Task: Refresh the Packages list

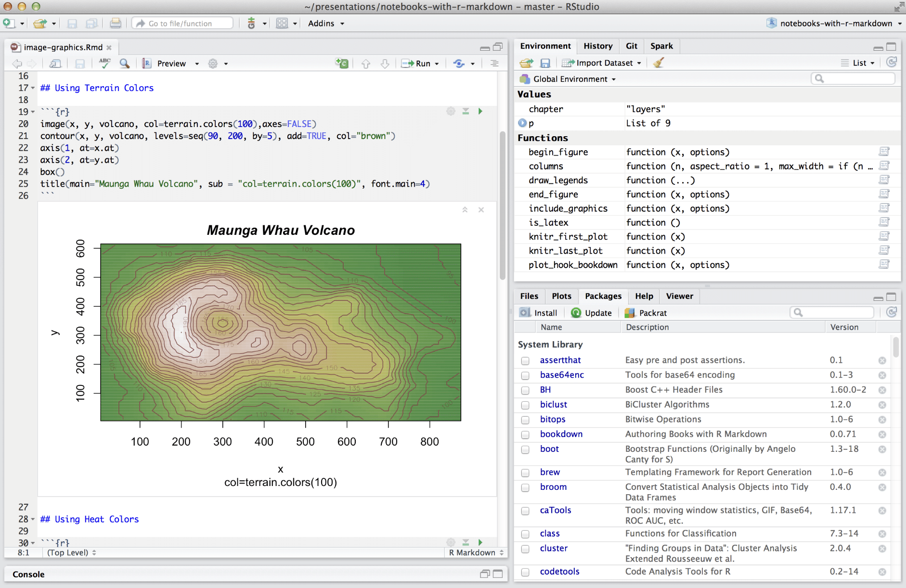Action: pos(892,312)
